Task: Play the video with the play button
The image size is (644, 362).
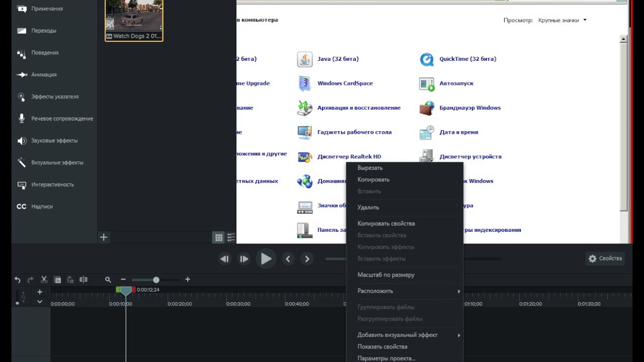Action: point(266,259)
